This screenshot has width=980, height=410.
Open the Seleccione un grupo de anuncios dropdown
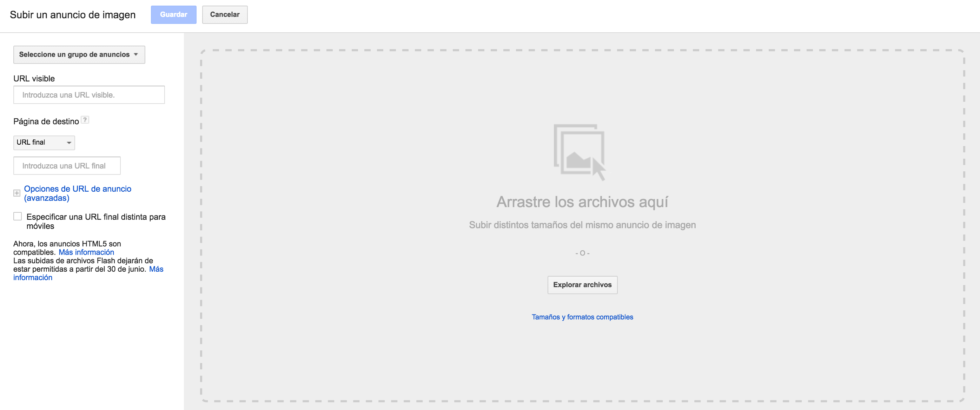click(79, 54)
